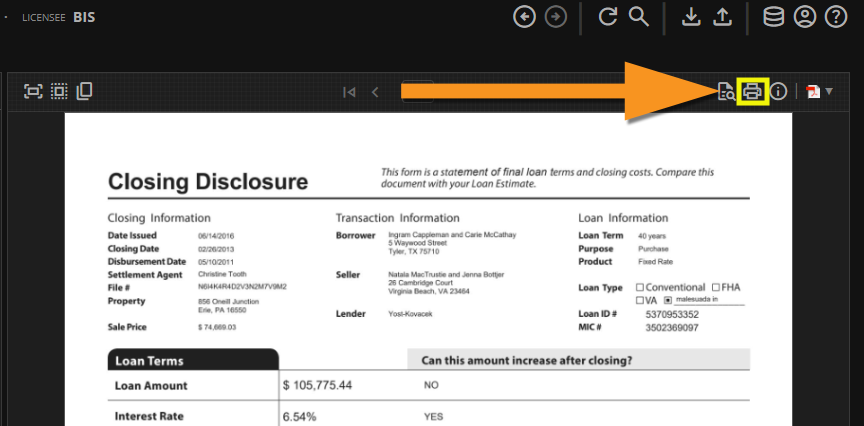864x426 pixels.
Task: Click the forward navigation arrow icon
Action: pos(555,17)
